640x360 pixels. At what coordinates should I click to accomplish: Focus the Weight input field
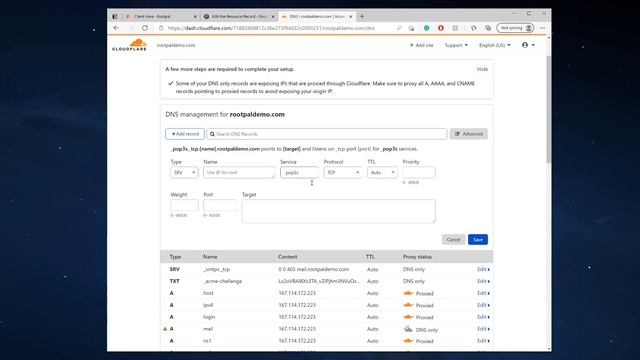[x=184, y=205]
